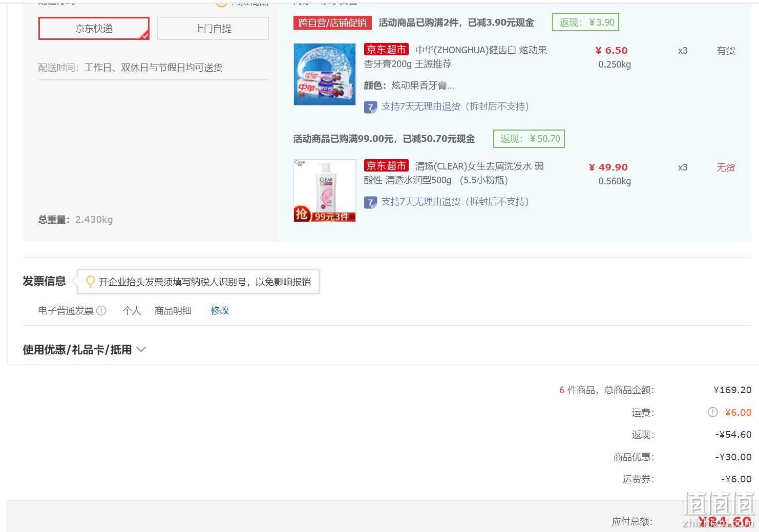The width and height of the screenshot is (759, 532).
Task: Click the 运费券 -¥6.00 amount
Action: coord(736,479)
